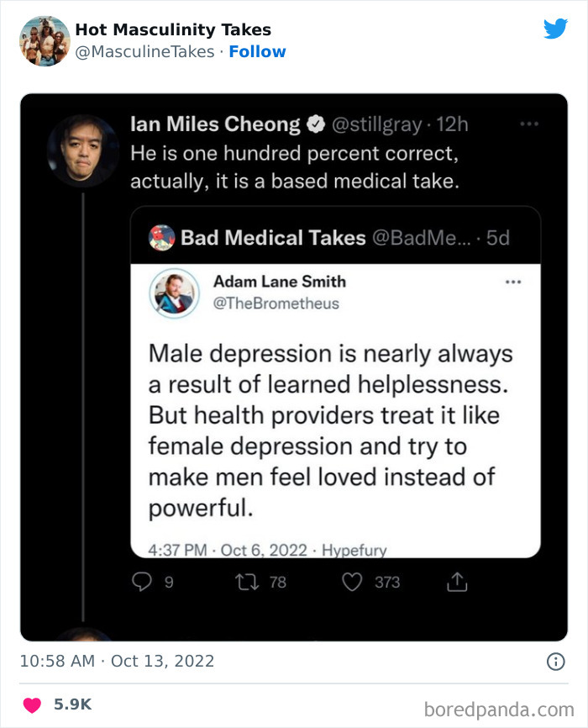
Task: Open the ellipsis menu on Ian Miles Cheong's tweet
Action: point(530,123)
